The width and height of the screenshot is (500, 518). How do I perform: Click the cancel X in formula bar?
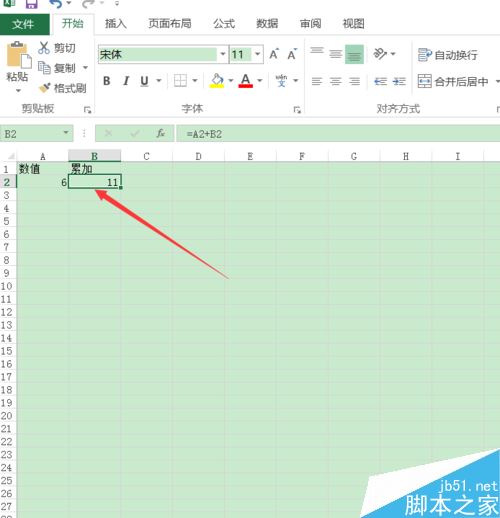(108, 134)
